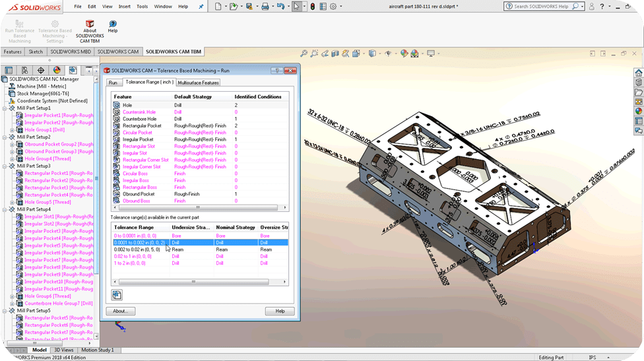
Task: Click the About... button in dialog
Action: tap(119, 311)
